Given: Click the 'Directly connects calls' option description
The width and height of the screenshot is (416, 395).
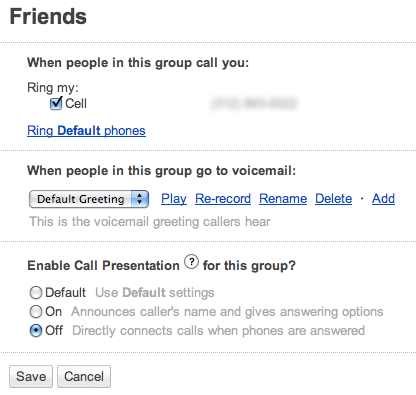Looking at the screenshot, I should pyautogui.click(x=218, y=331).
